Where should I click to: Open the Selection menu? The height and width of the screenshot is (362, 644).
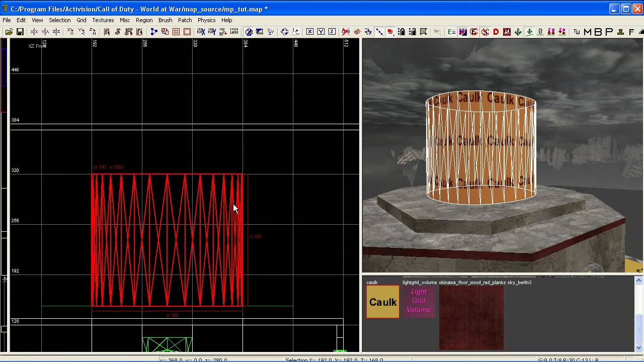[59, 20]
